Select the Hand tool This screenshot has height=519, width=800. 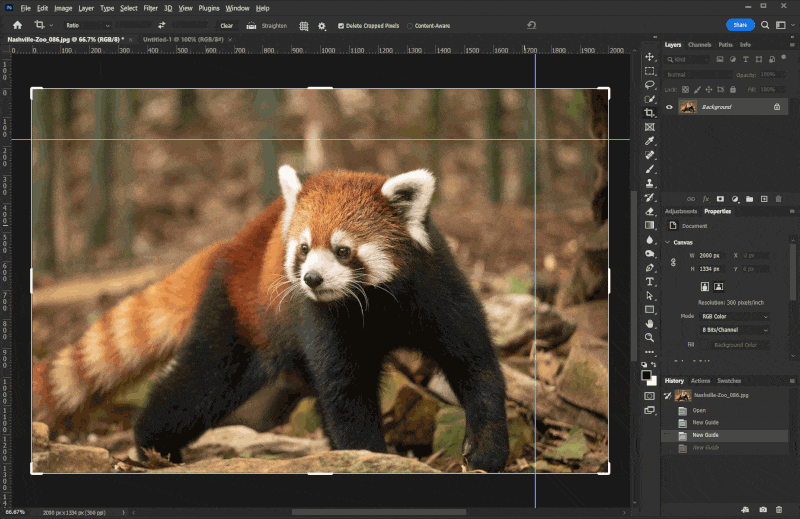649,324
